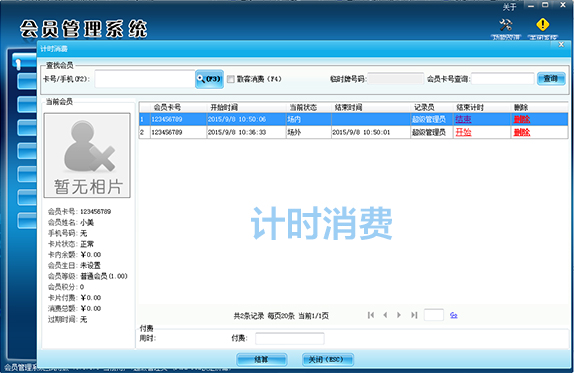Click the 暂无相片 member photo placeholder
574x373 pixels.
87,155
